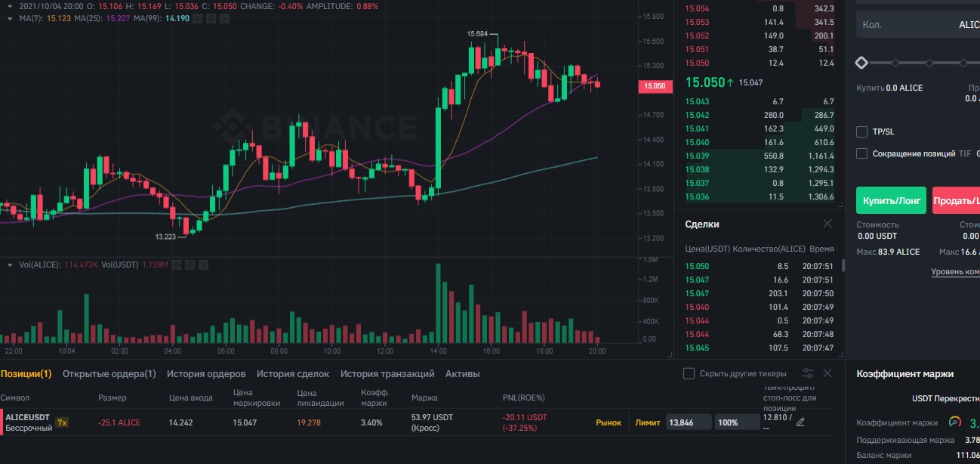
Task: Click the 15.050 price tag on chart axis
Action: click(655, 86)
